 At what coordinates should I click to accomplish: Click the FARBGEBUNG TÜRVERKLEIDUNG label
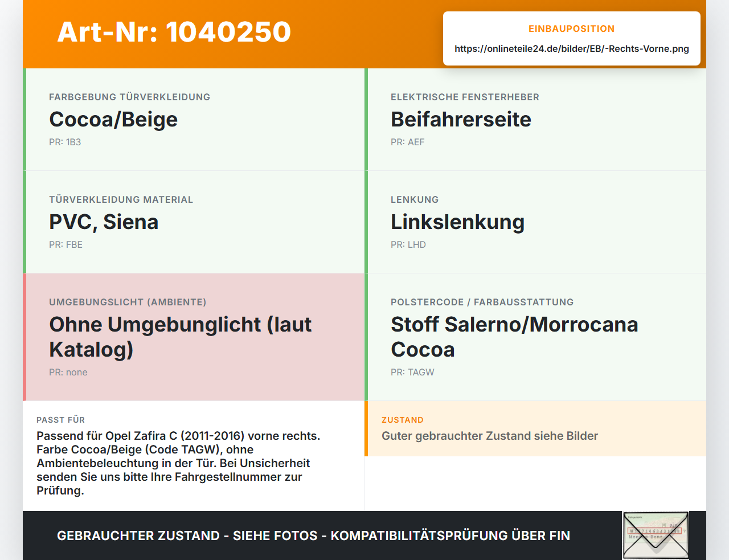point(130,97)
